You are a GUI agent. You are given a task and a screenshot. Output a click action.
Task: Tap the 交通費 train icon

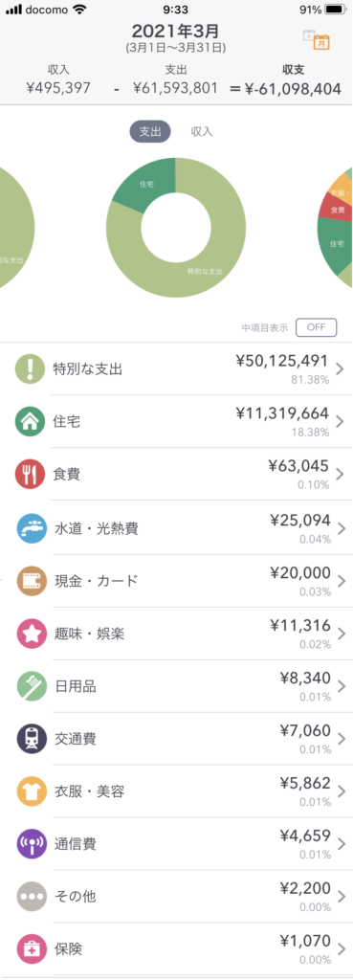(x=30, y=739)
